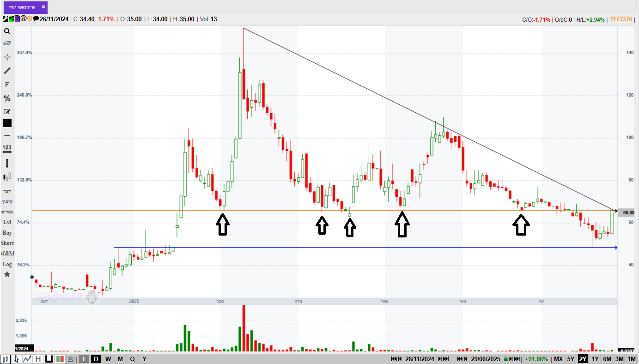Click the orange 1173376 number in header
This screenshot has width=639, height=364.
click(x=621, y=19)
